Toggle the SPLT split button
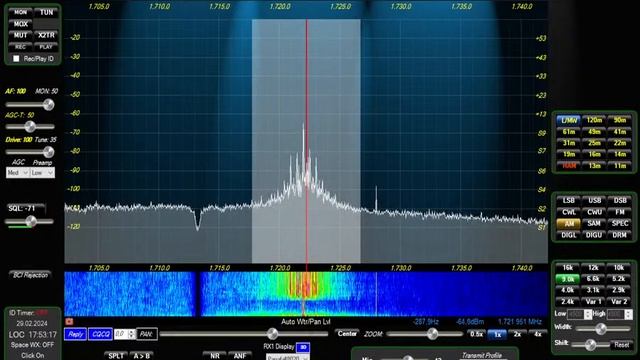 [116, 356]
